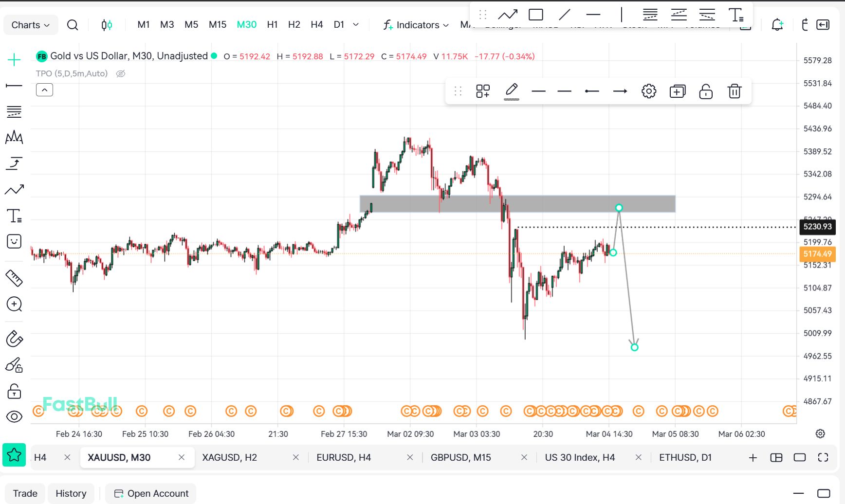Screen dimensions: 845x504
Task: Select the Text tool in left sidebar
Action: point(14,216)
